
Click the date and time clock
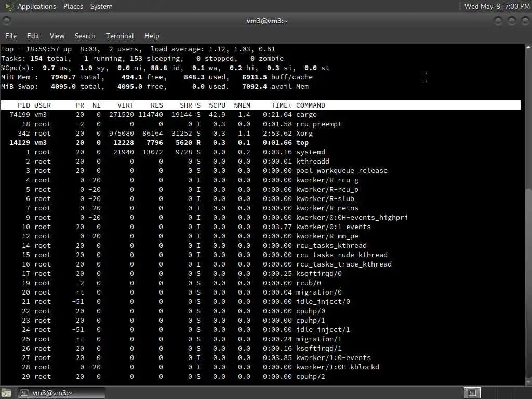[497, 6]
